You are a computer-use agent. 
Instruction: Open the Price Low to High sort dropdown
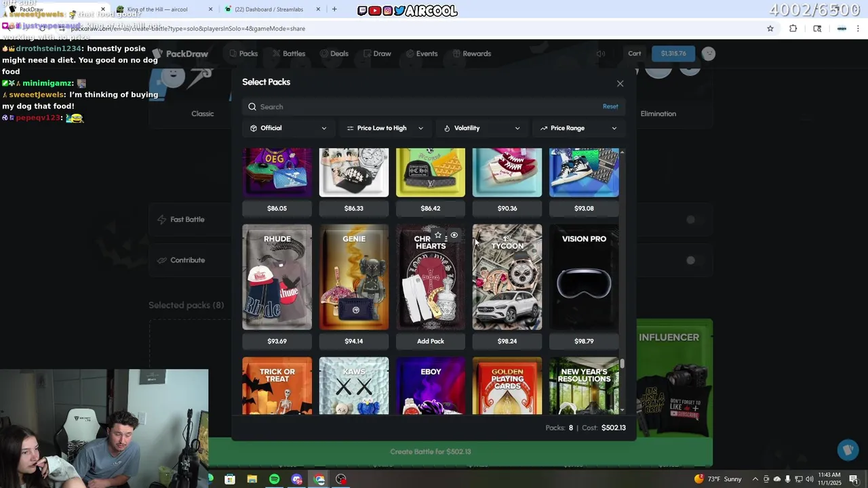click(384, 128)
